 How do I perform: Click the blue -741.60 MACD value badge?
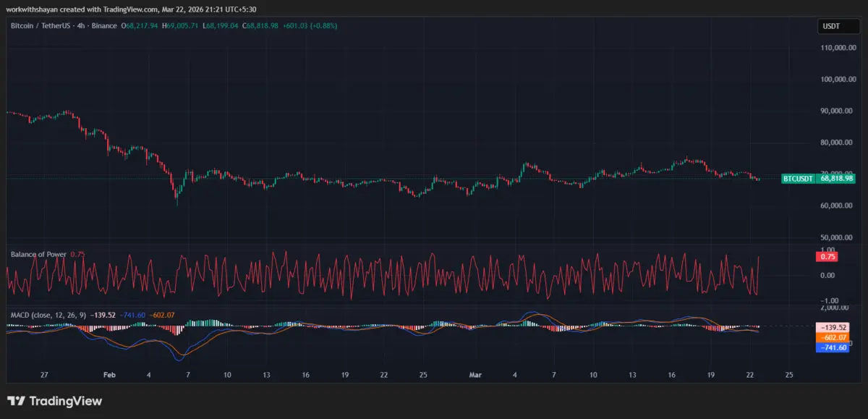pyautogui.click(x=833, y=348)
